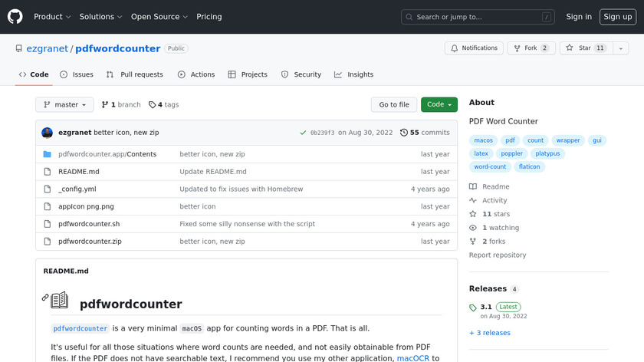The height and width of the screenshot is (362, 644).
Task: Open Notifications subscription settings
Action: (x=474, y=48)
